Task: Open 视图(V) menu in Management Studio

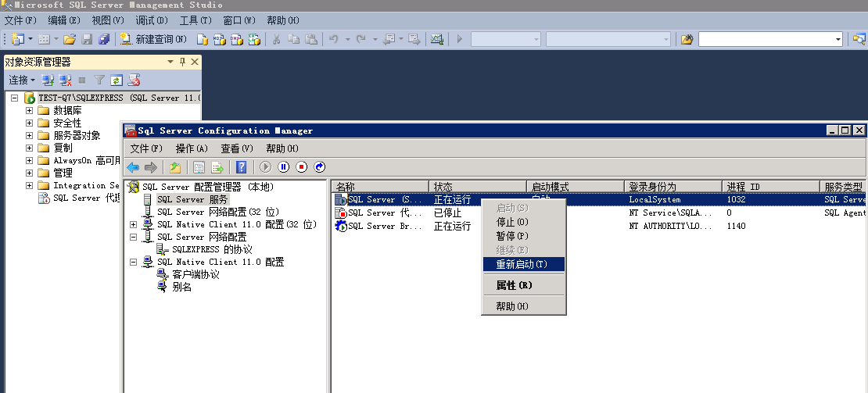Action: tap(108, 20)
